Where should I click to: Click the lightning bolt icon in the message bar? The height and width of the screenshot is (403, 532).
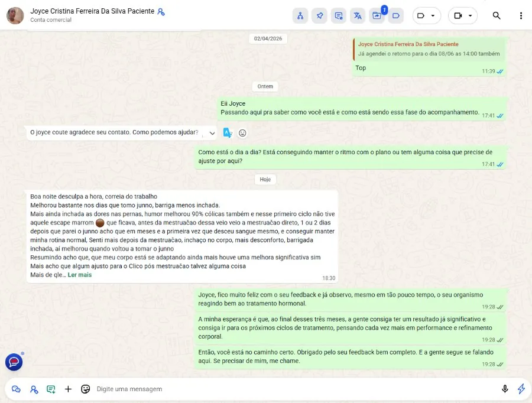521,389
